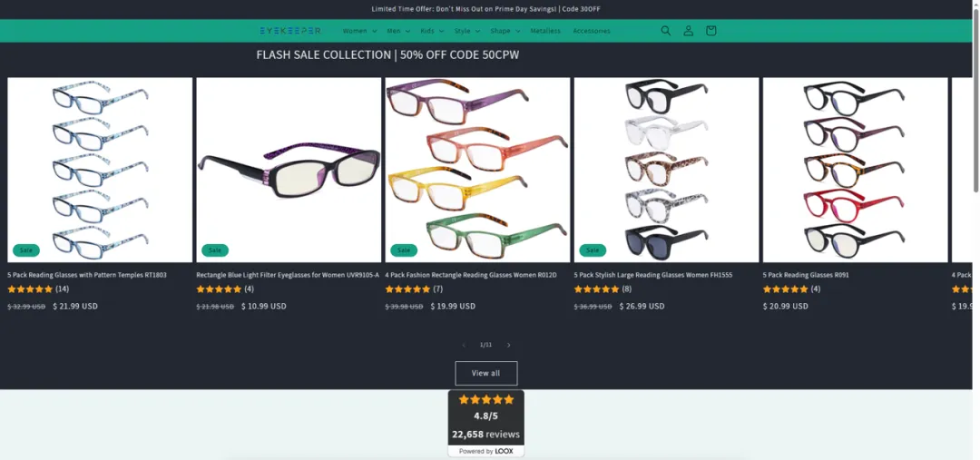Viewport: 980px width, 460px height.
Task: Open the shopping cart icon
Action: pyautogui.click(x=710, y=31)
